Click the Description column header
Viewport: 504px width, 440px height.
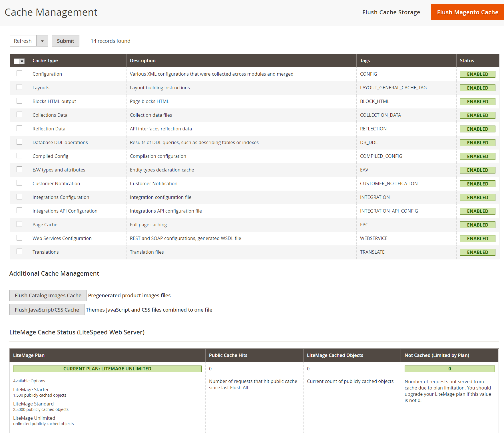tap(241, 60)
